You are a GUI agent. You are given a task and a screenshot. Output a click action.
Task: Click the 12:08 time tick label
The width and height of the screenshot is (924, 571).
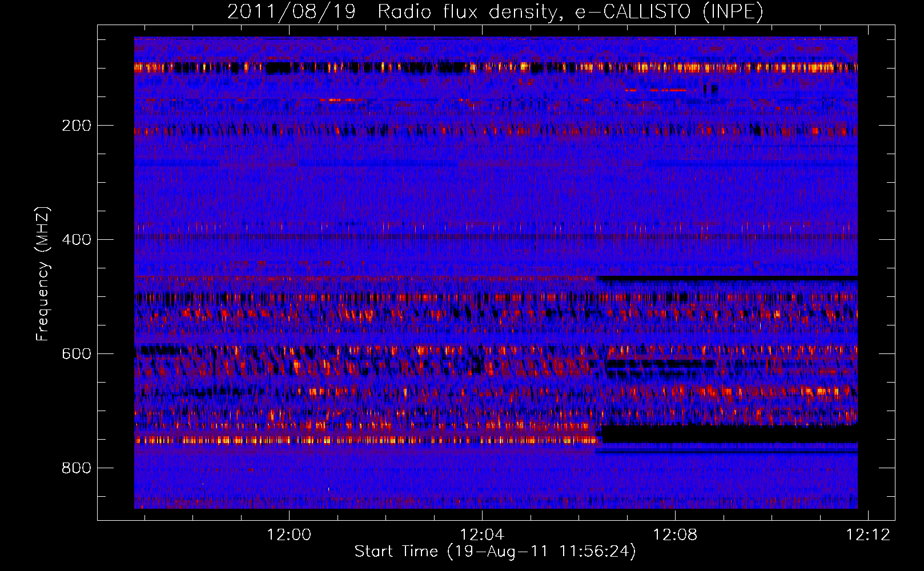pos(676,535)
